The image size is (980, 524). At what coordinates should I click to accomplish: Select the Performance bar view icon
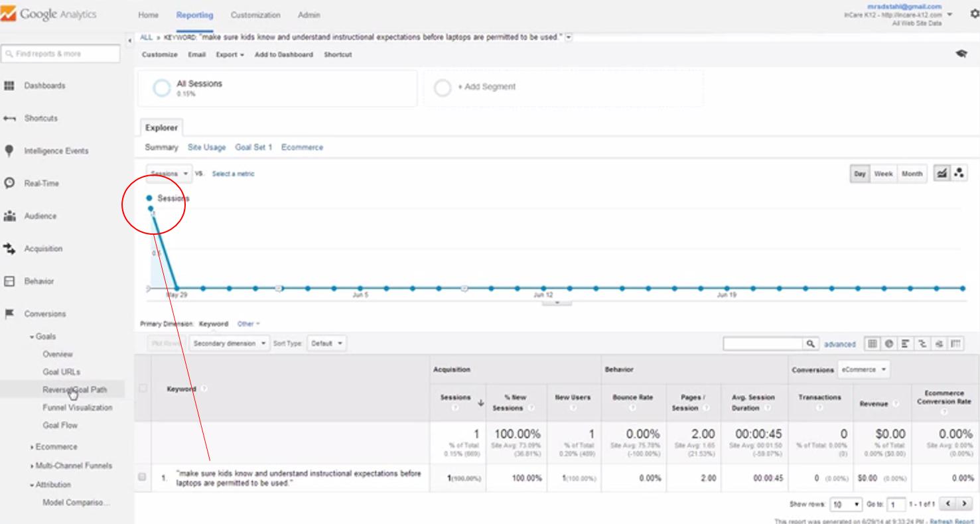[906, 344]
